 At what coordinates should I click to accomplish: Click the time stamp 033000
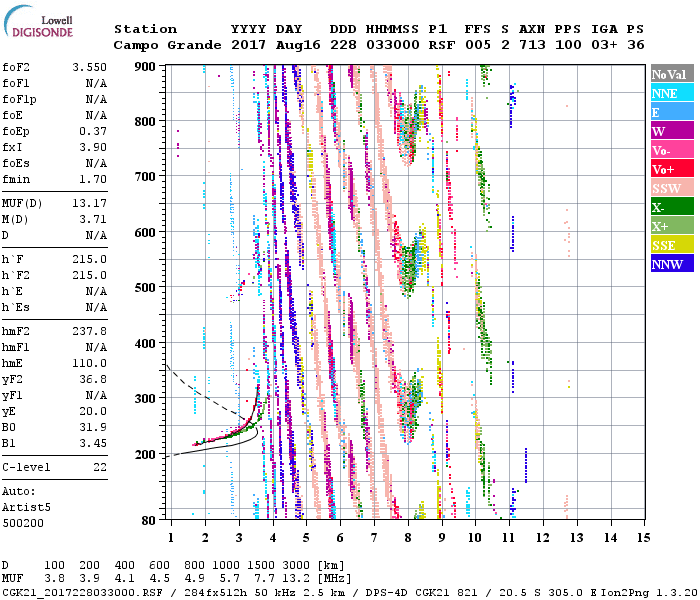[x=392, y=45]
